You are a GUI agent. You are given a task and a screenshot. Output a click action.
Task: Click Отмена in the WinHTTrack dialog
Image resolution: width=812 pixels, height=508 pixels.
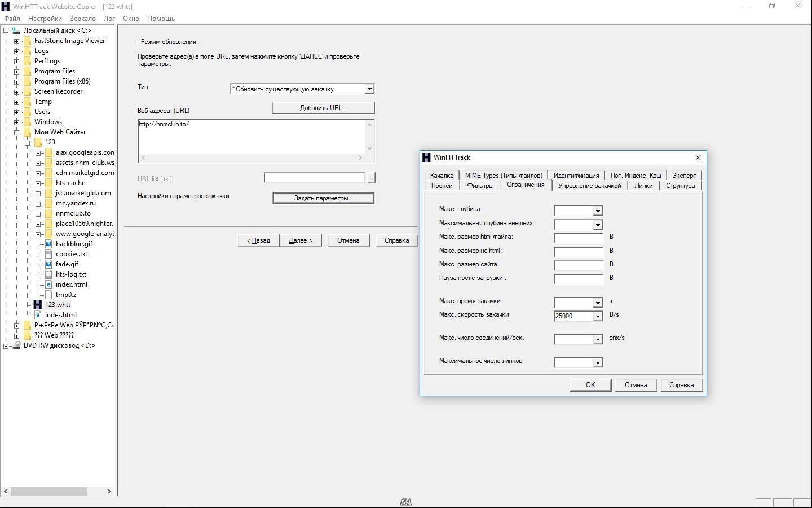(x=636, y=385)
